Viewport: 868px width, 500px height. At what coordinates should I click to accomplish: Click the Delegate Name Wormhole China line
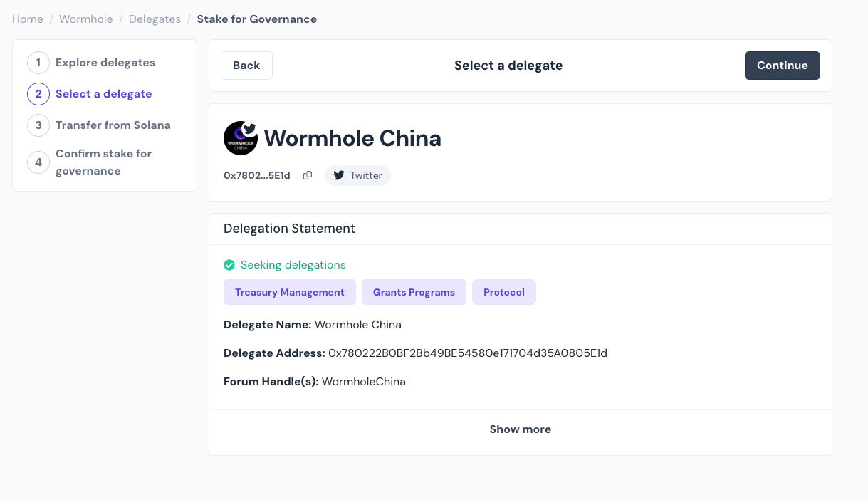coord(313,325)
